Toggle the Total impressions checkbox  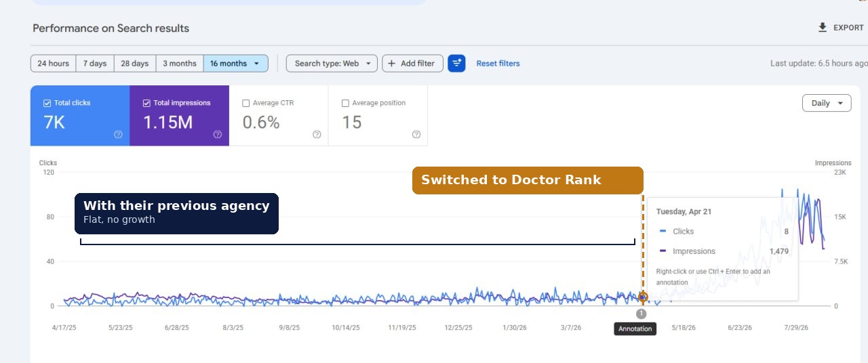tap(146, 103)
